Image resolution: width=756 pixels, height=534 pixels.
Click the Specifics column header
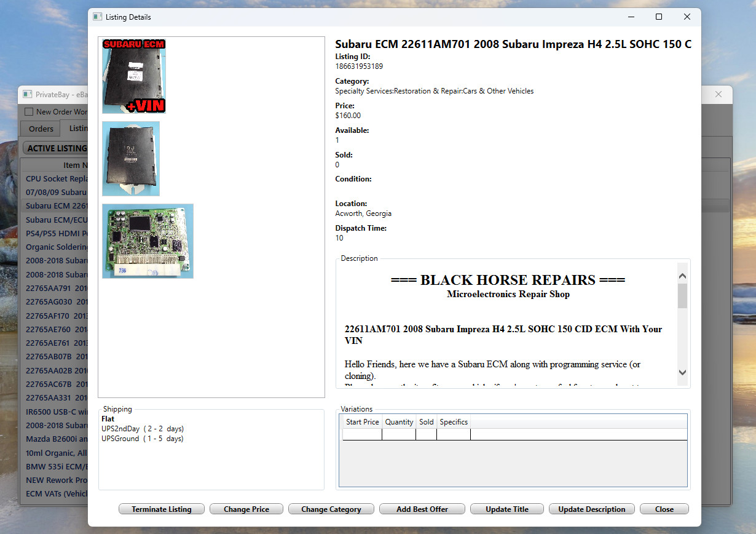pyautogui.click(x=454, y=422)
